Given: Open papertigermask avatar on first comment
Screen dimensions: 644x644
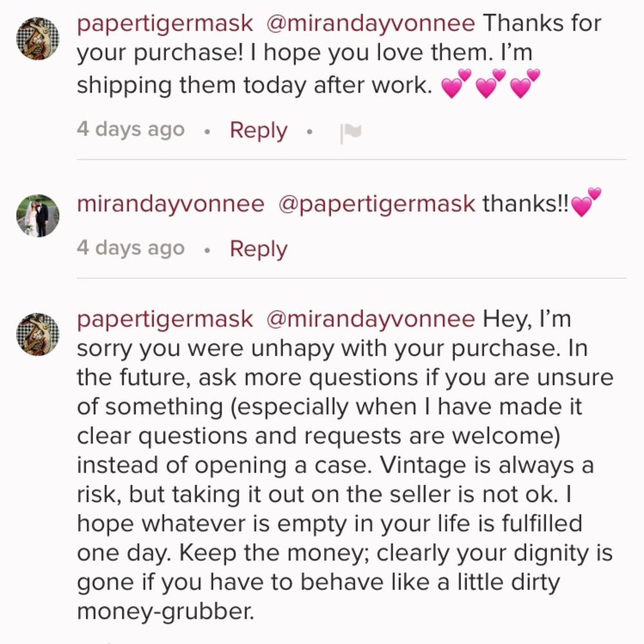Looking at the screenshot, I should tap(37, 39).
